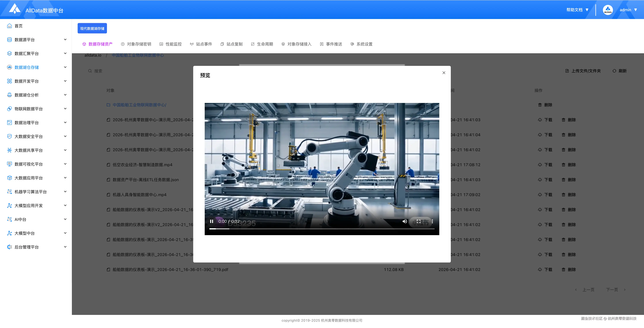Expand 数据源平台 sidebar menu
Viewport: 644px width, 328px height.
pos(24,40)
